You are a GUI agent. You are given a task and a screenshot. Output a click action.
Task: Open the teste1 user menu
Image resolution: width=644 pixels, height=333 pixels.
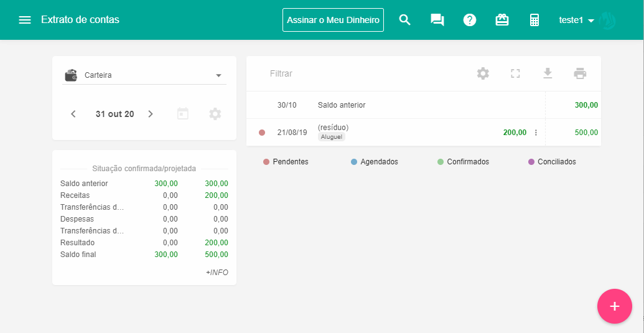[577, 20]
